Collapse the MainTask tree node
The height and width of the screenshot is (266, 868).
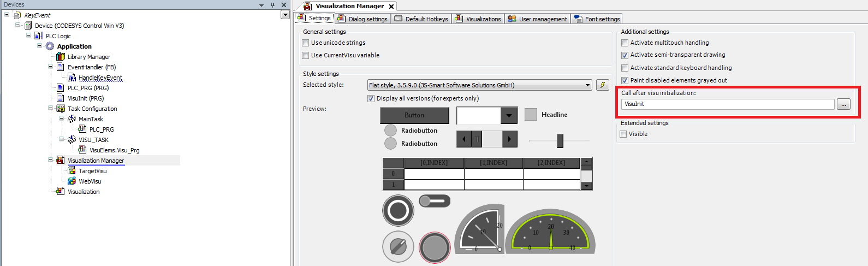[x=62, y=119]
